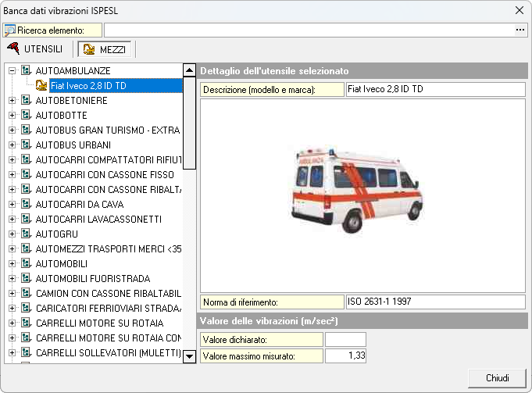Click the AUTOGRU category icon
This screenshot has width=532, height=393.
tap(26, 234)
